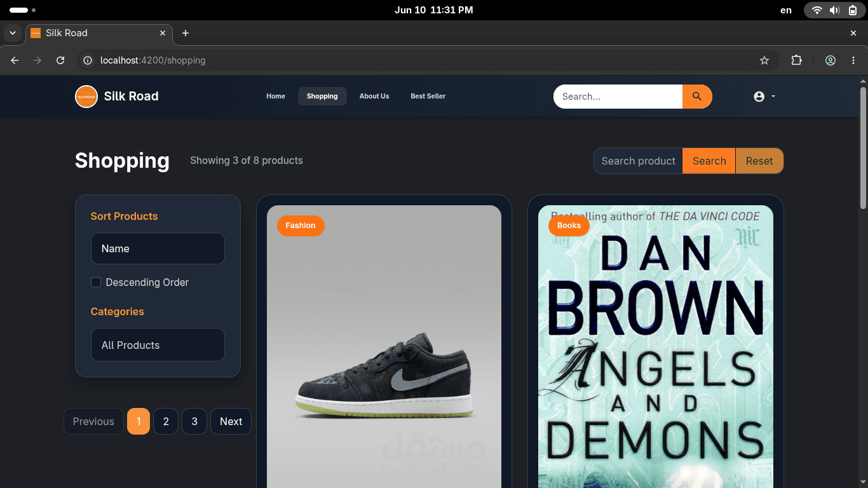Open the Chrome profile icon
Viewport: 868px width, 488px height.
pyautogui.click(x=831, y=60)
